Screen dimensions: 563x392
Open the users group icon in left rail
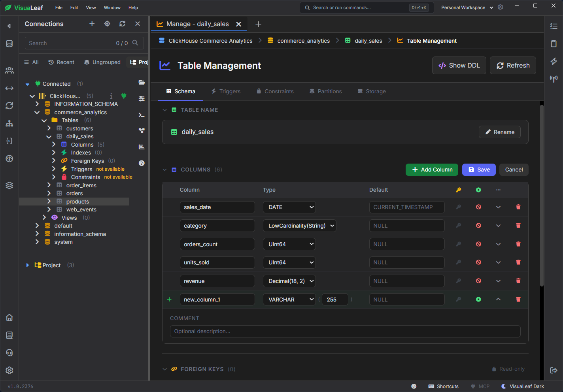click(9, 70)
